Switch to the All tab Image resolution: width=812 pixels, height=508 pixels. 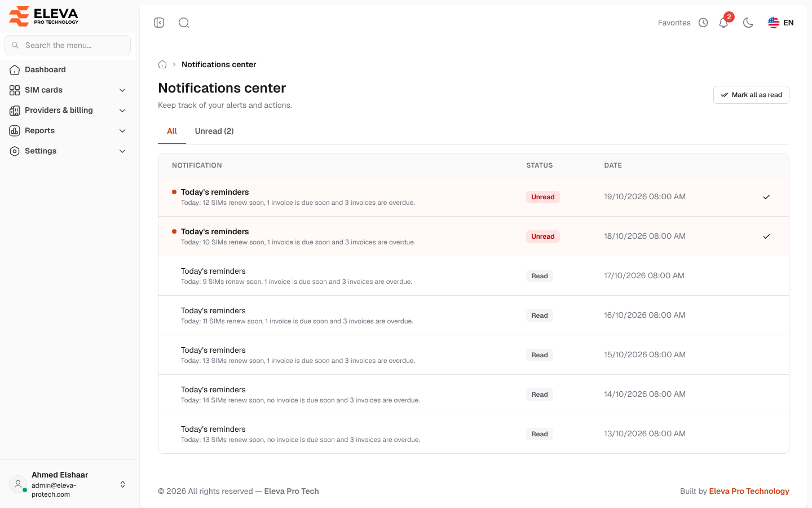pos(172,131)
